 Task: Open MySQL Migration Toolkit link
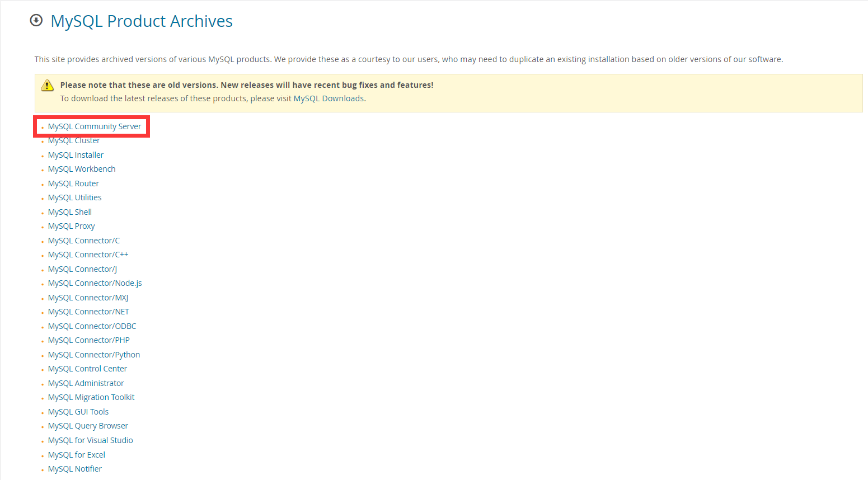tap(91, 397)
